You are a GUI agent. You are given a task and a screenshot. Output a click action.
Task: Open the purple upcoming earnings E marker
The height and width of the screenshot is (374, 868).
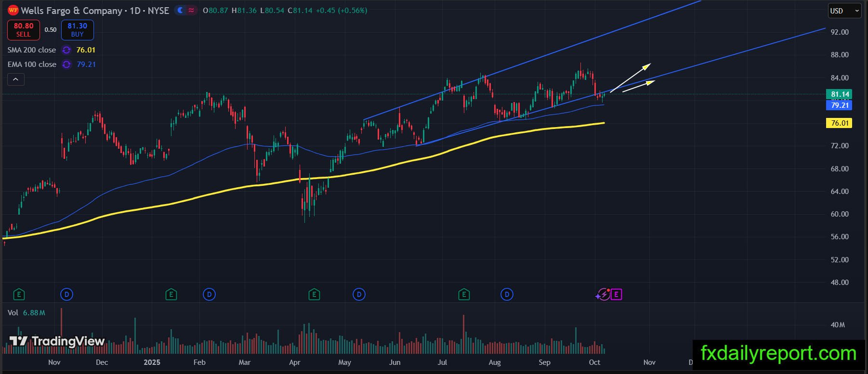point(617,294)
